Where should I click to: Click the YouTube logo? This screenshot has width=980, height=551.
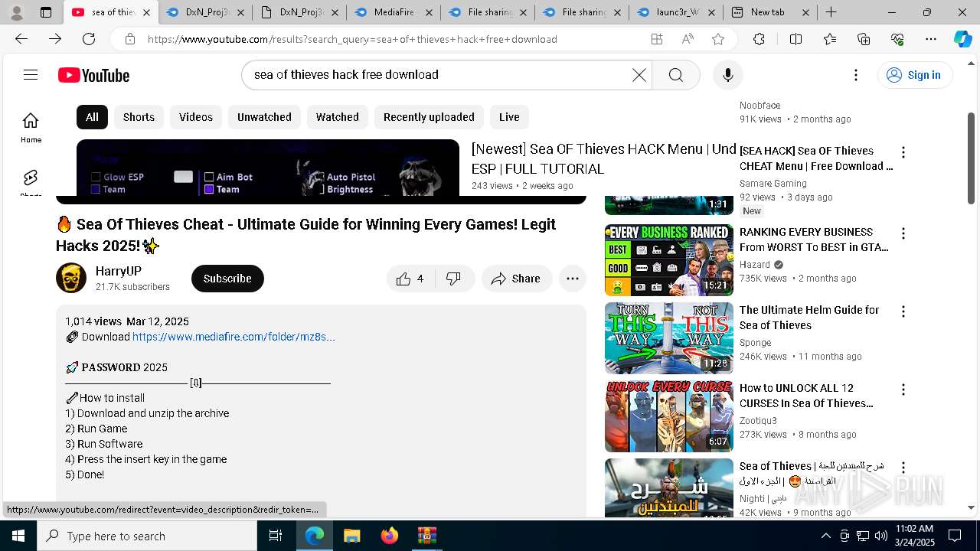[x=93, y=75]
